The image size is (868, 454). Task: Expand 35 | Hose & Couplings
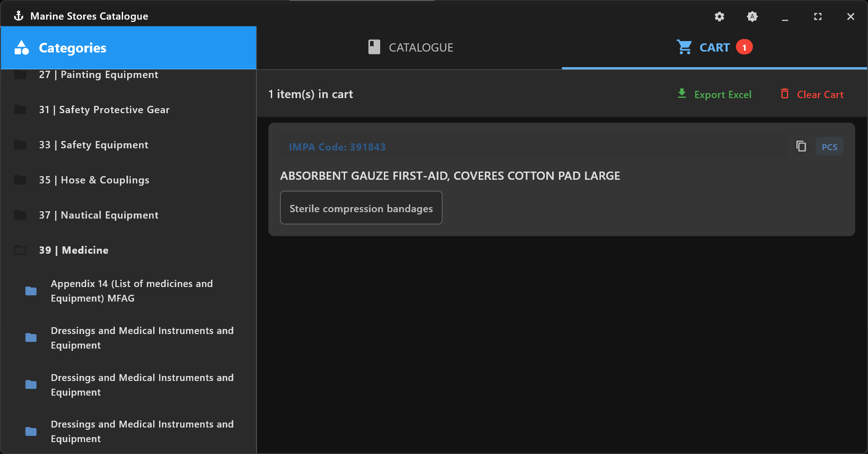pos(129,180)
